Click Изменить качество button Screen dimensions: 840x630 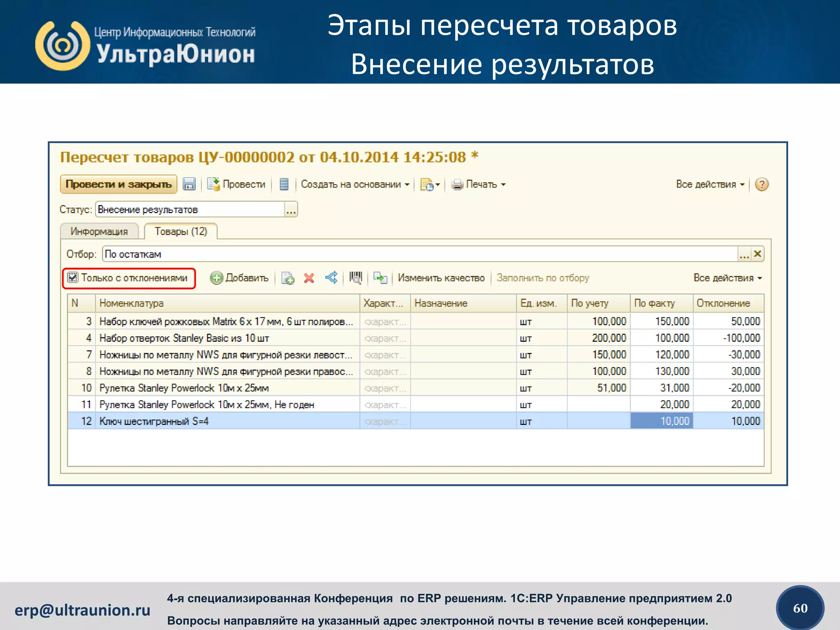tap(441, 278)
